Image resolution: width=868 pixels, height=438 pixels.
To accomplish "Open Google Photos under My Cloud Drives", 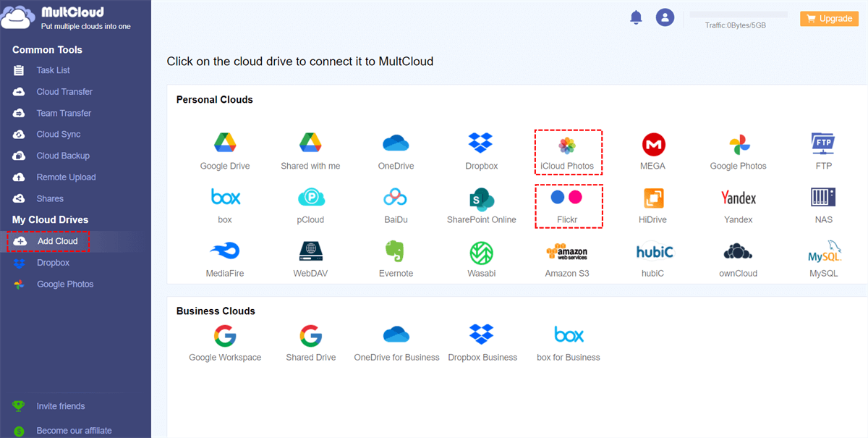I will 65,285.
